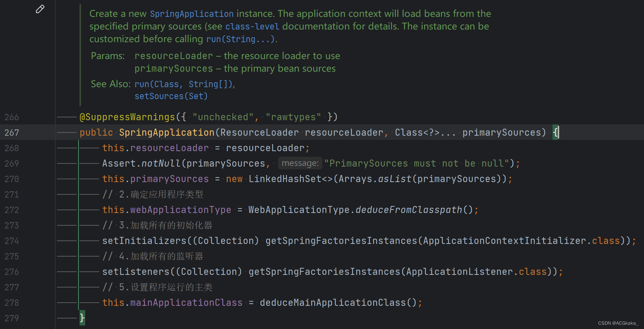Click ApplicationListener.class argument
Image resolution: width=644 pixels, height=329 pixels.
(476, 272)
